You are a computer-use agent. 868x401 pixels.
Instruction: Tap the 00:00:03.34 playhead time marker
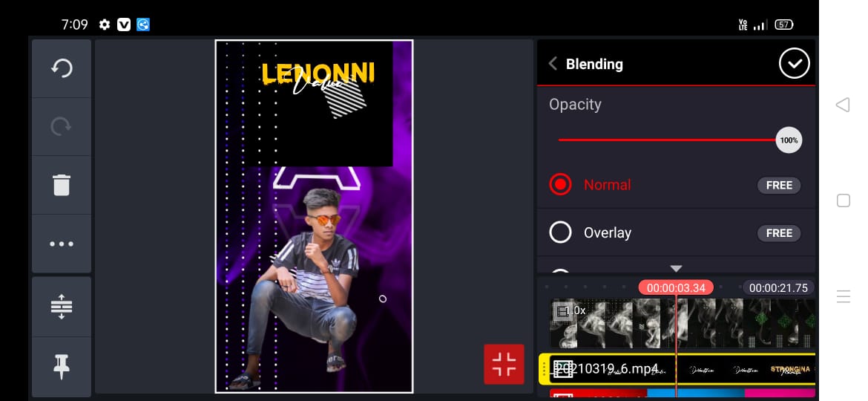pyautogui.click(x=676, y=288)
